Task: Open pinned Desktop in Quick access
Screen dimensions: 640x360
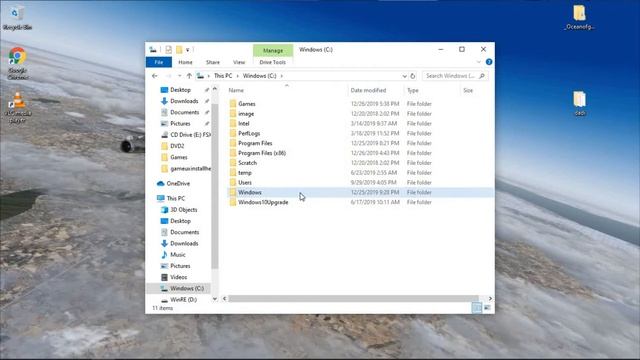Action: 180,90
